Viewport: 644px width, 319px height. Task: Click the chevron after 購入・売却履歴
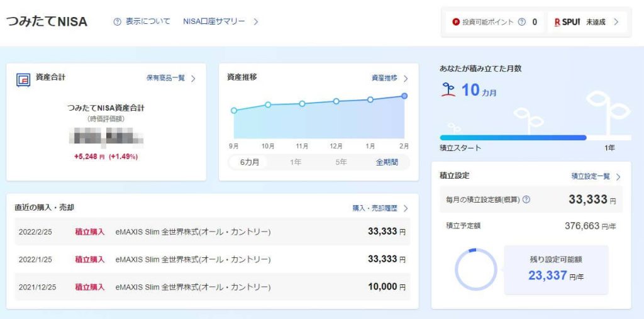tap(406, 208)
